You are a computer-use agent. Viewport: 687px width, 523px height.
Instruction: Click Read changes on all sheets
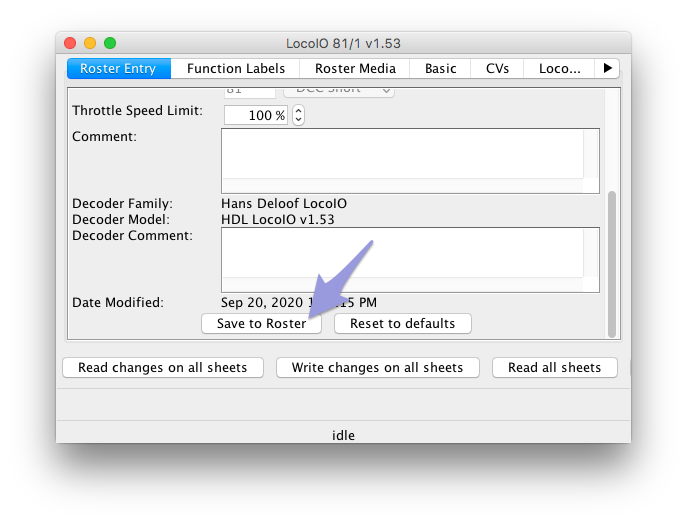[x=162, y=368]
